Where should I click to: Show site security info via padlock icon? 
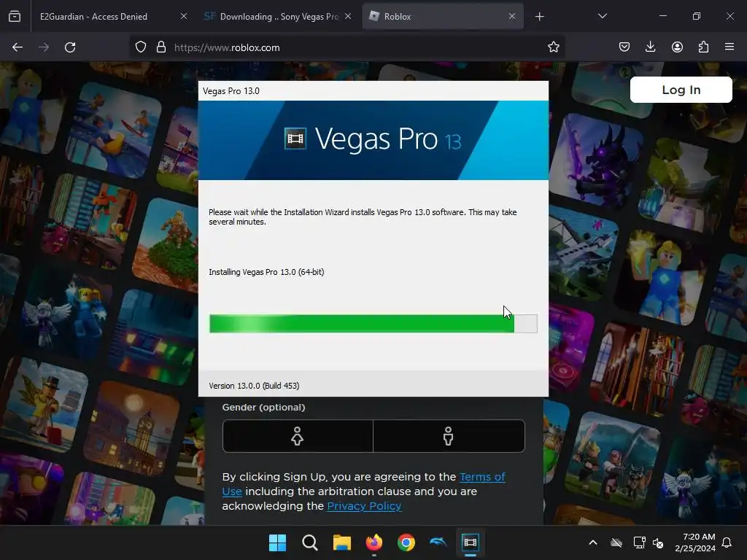[161, 47]
